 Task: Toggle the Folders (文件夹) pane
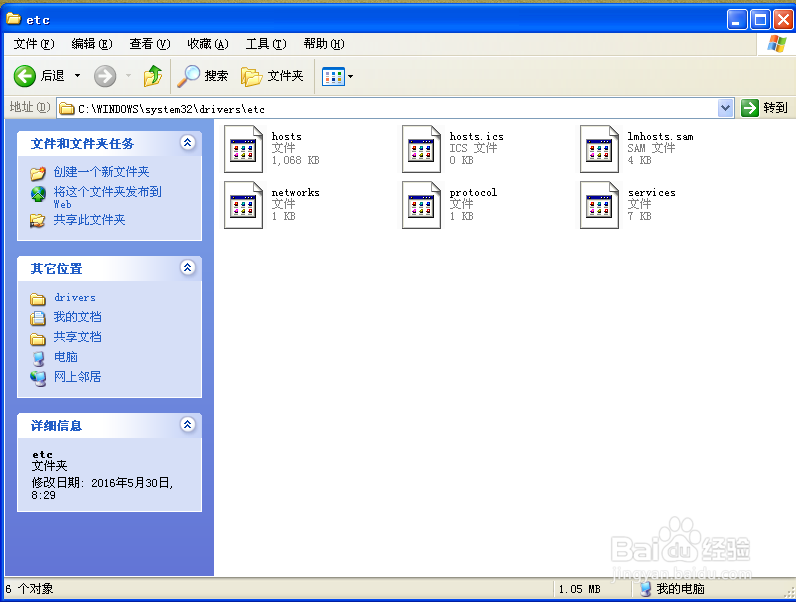point(272,76)
